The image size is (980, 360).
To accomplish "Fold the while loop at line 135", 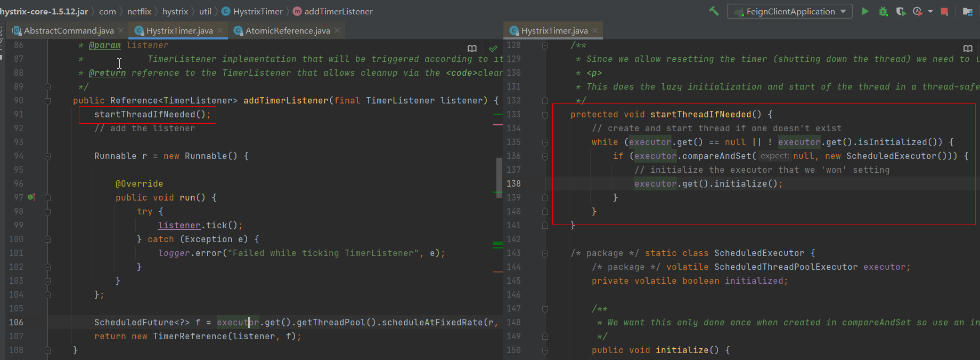I will [545, 142].
